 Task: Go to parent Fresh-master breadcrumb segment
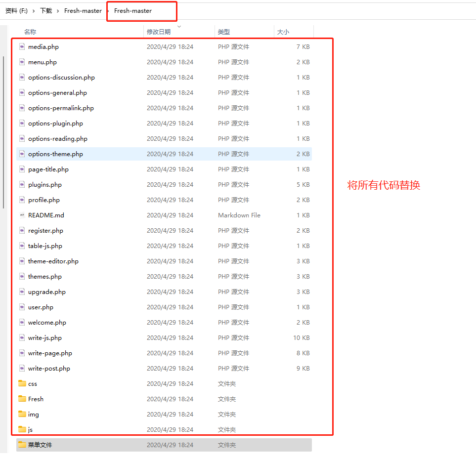coord(83,11)
